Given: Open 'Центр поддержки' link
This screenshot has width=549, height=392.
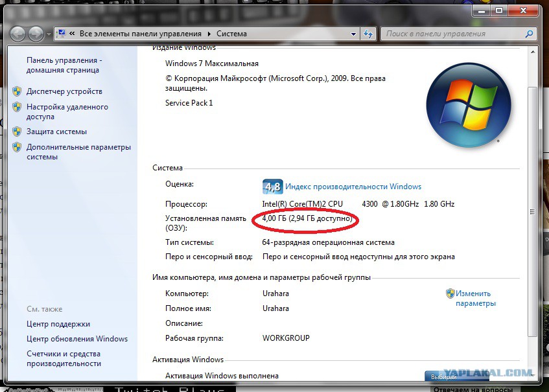Looking at the screenshot, I should point(58,324).
